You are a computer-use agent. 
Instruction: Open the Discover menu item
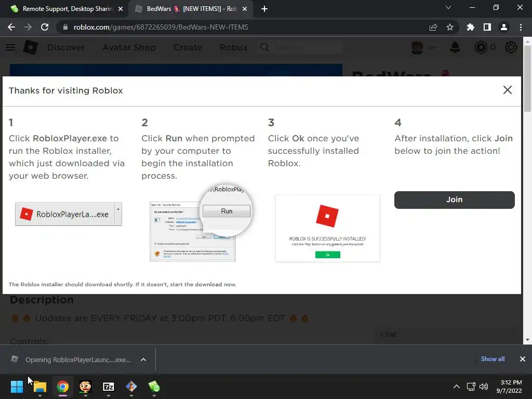[66, 47]
